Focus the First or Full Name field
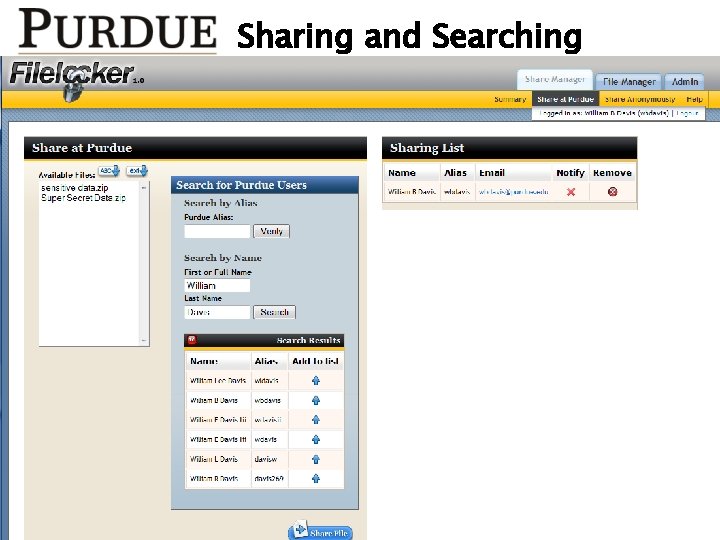This screenshot has height=540, width=720. (x=217, y=285)
